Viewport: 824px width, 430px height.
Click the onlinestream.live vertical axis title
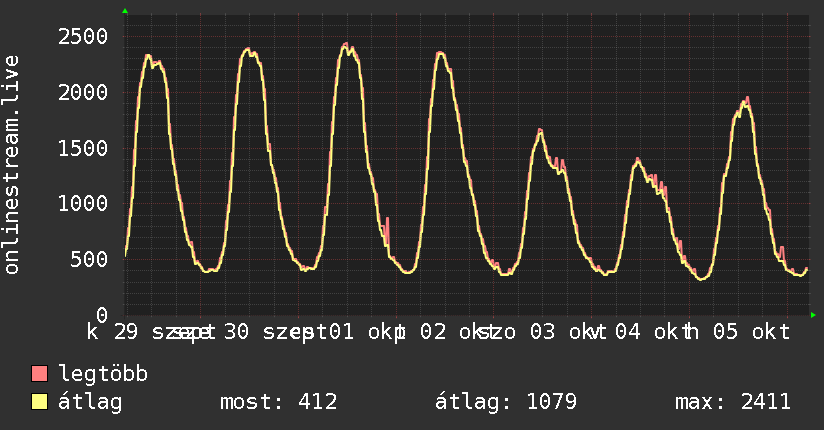[x=11, y=165]
